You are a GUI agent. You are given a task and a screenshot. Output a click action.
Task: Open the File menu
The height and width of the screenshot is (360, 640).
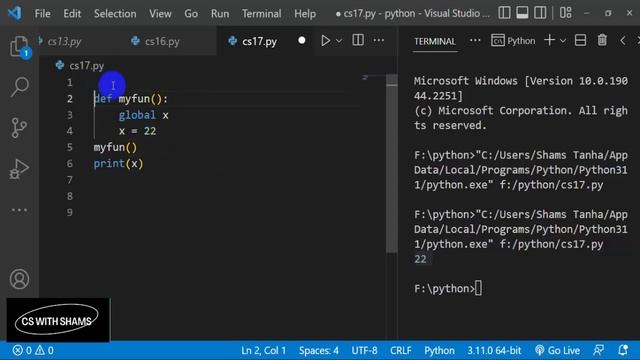click(42, 13)
